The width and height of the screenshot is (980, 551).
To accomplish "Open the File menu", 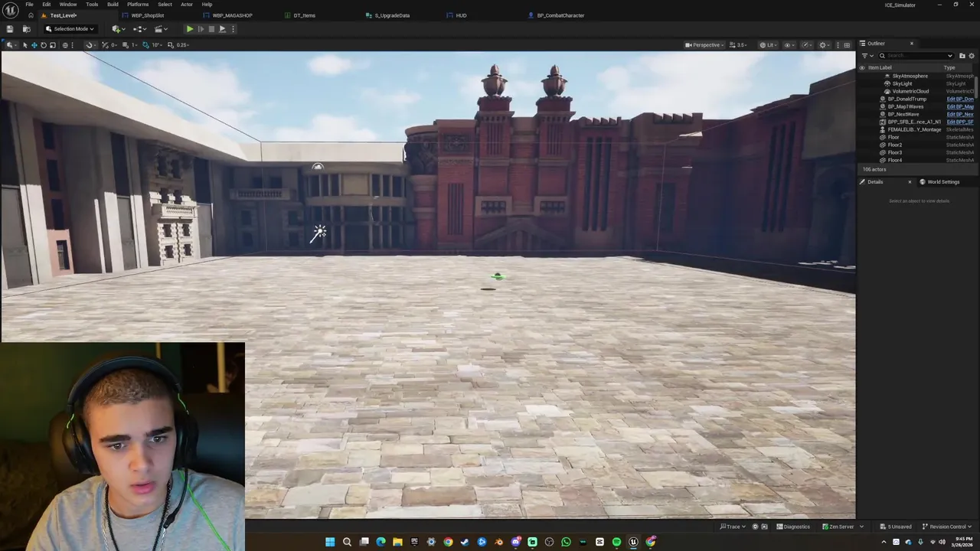I will (29, 5).
